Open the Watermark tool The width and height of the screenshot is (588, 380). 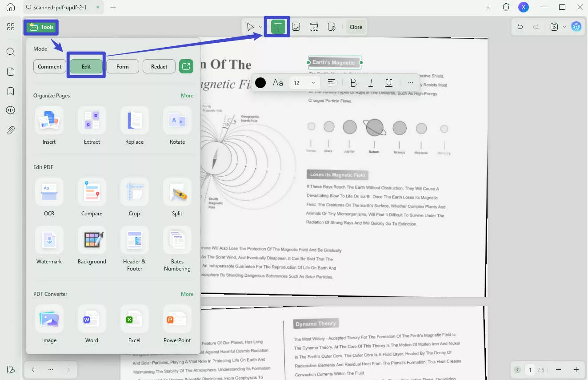point(49,240)
